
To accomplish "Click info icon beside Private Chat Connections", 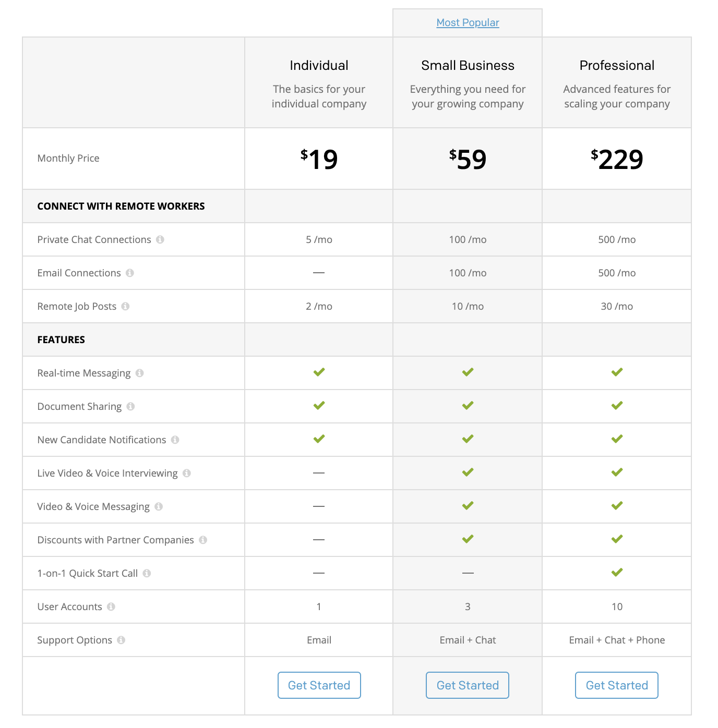I will click(160, 239).
